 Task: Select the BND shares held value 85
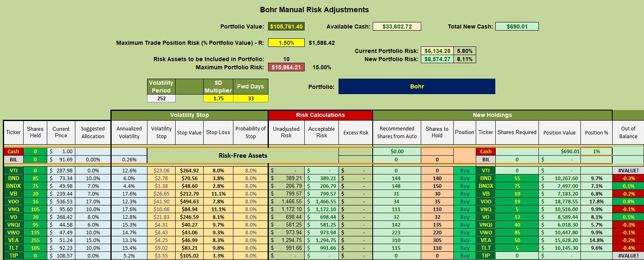35,178
